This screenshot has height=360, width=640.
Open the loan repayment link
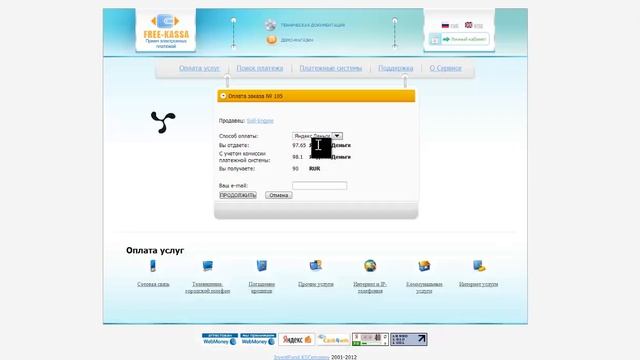[262, 287]
